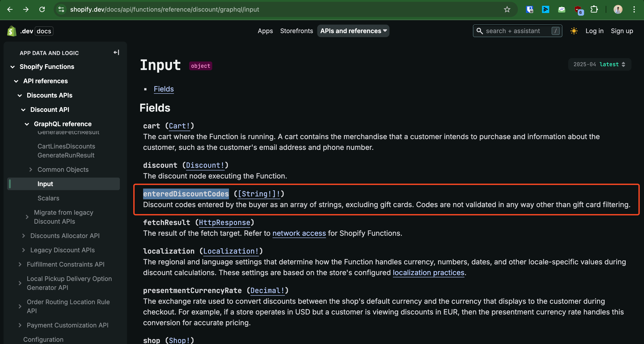Bookmark page with star icon
644x344 pixels.
pos(507,9)
